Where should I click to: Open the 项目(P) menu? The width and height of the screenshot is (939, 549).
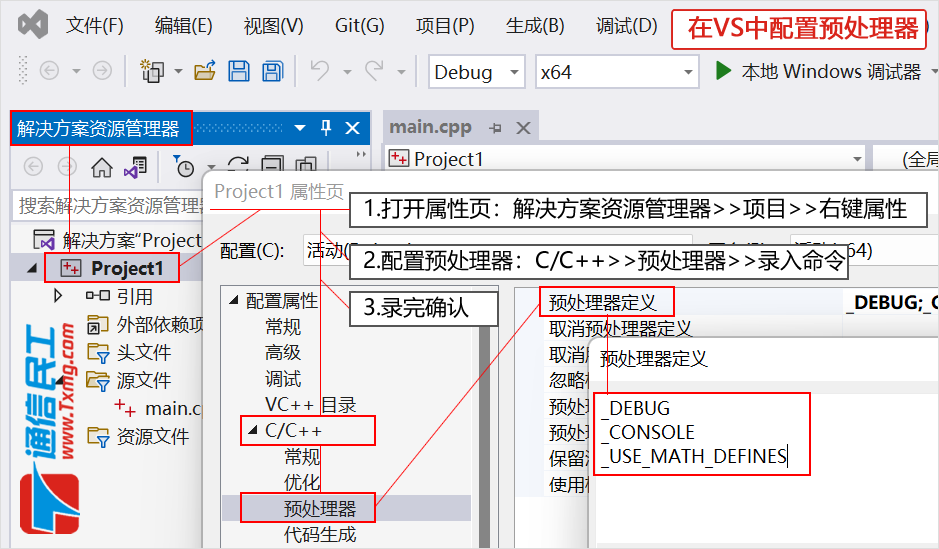click(445, 26)
